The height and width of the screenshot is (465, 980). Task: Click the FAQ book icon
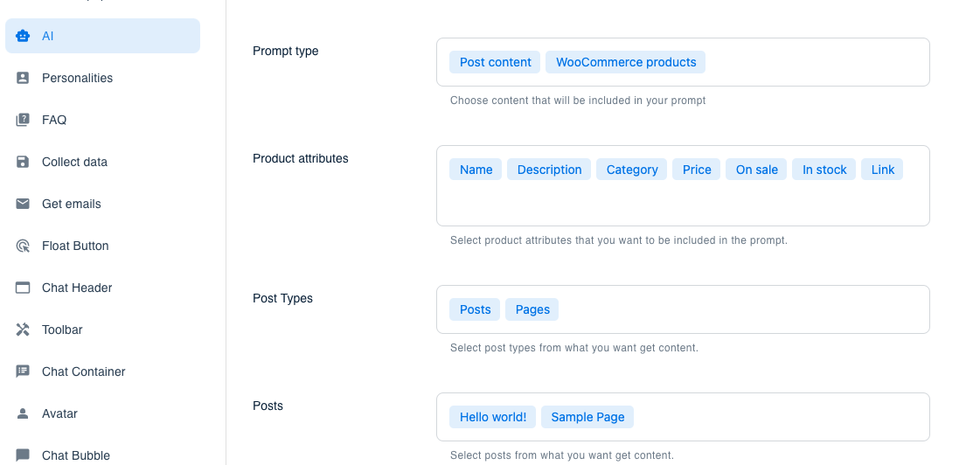tap(24, 120)
